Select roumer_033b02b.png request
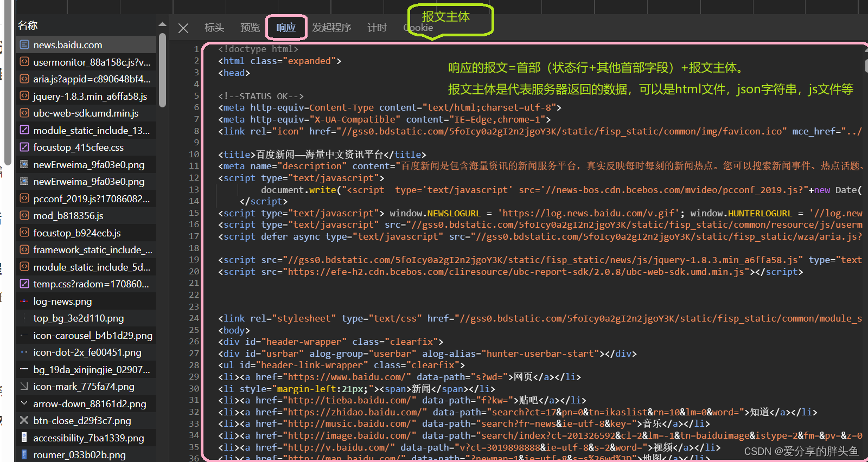This screenshot has height=462, width=868. point(86,454)
